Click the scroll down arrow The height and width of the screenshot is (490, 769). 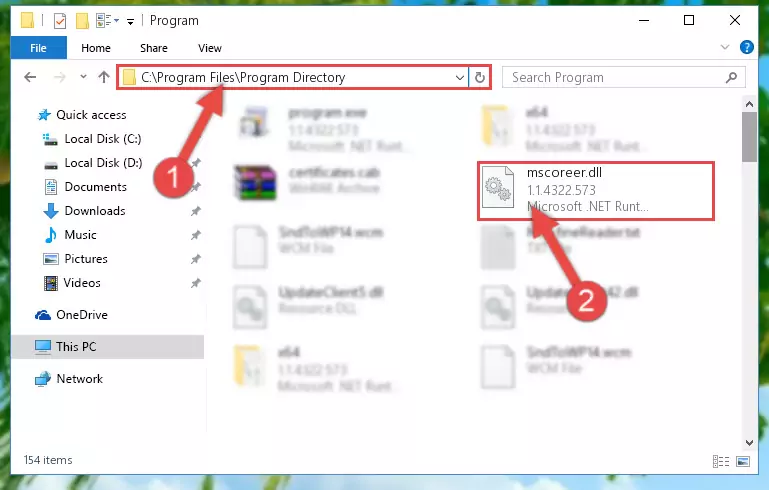749,442
